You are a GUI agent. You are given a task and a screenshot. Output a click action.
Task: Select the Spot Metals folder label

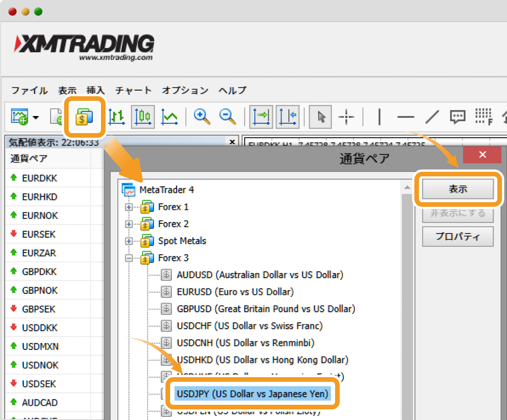[182, 241]
